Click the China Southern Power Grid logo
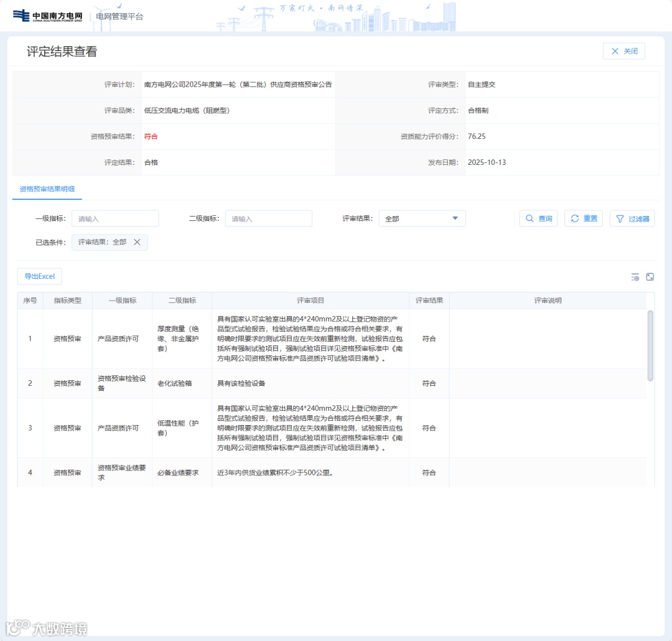The image size is (672, 641). [x=47, y=16]
